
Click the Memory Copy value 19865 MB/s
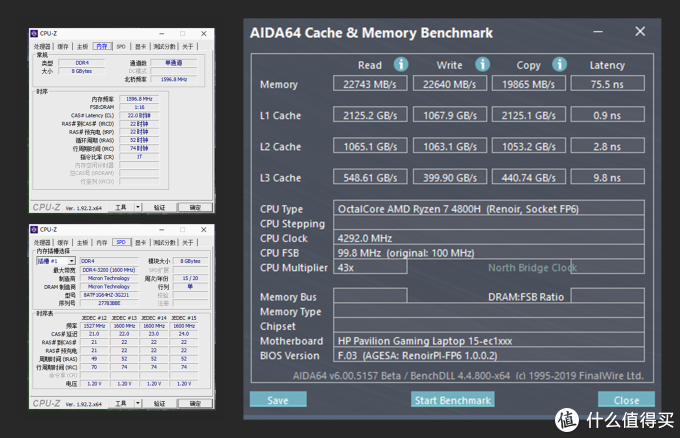tap(529, 84)
